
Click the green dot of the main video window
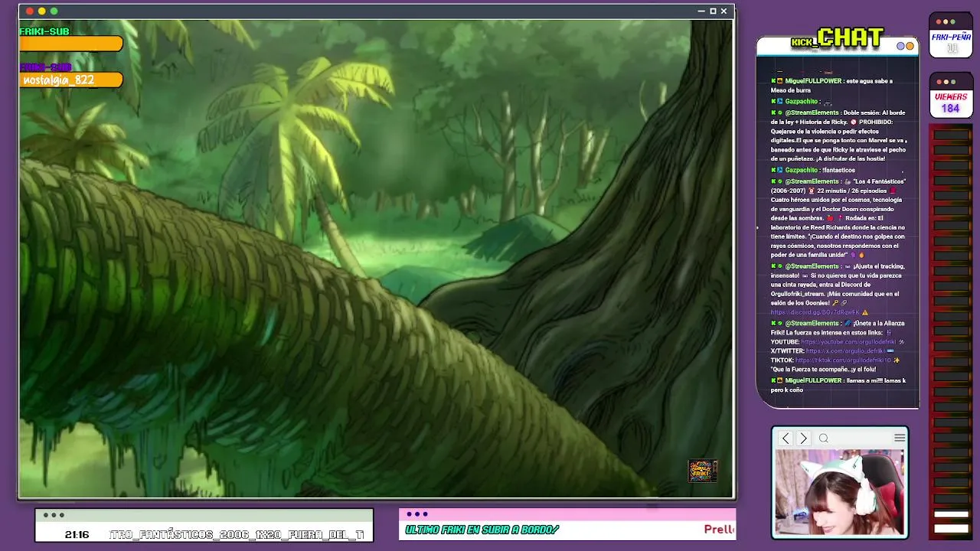click(54, 11)
